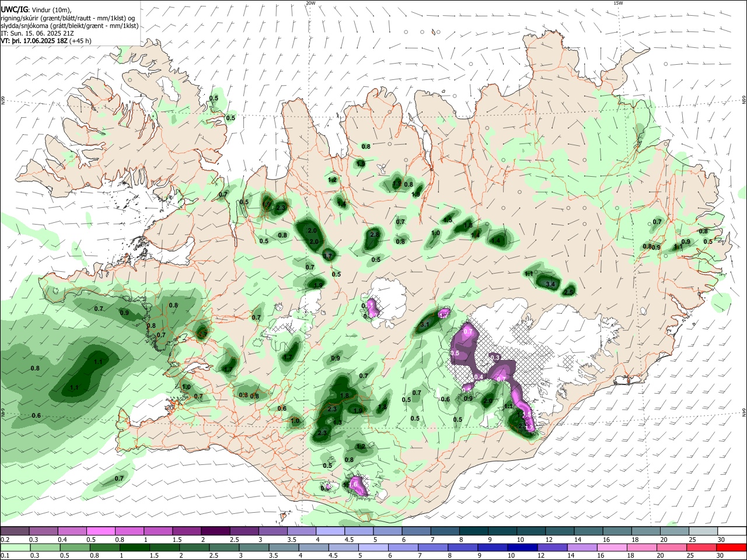The image size is (747, 560).
Task: Pick the light periwinkle swatch labeled 4 in the top scale
Action: (x=330, y=531)
